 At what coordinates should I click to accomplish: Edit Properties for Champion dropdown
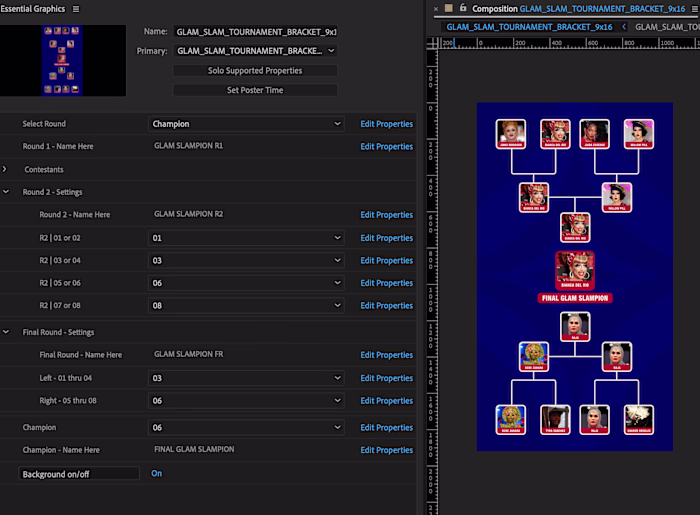387,428
